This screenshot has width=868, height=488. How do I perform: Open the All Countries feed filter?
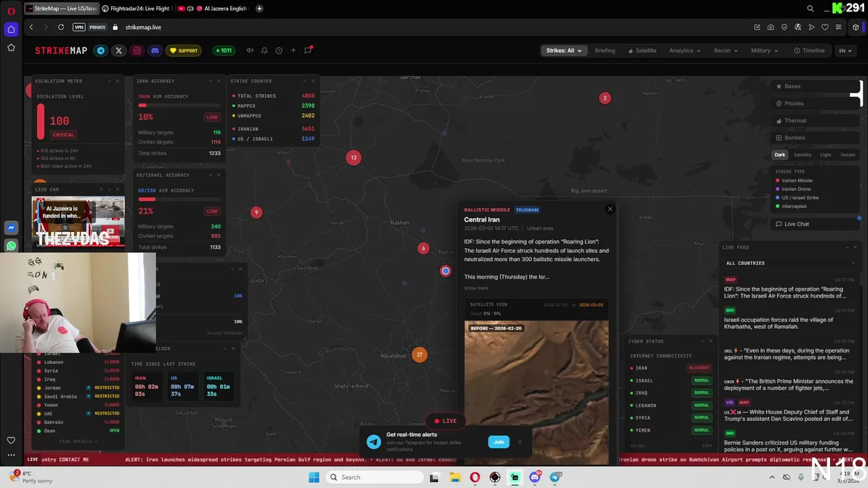click(x=790, y=263)
